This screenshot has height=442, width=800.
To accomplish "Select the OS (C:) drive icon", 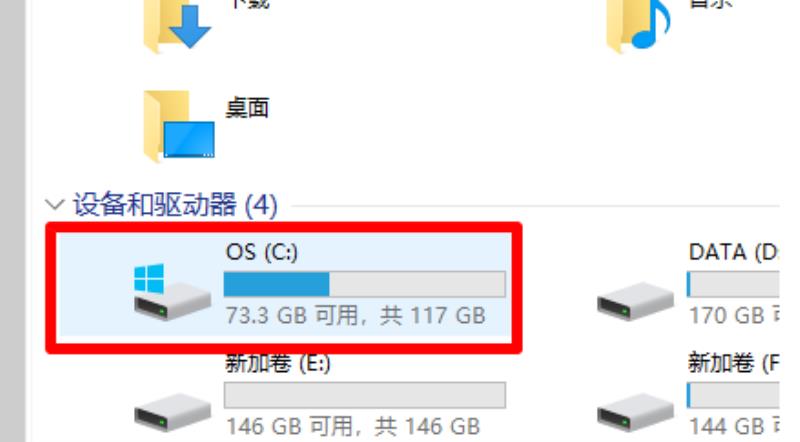I will click(x=172, y=292).
